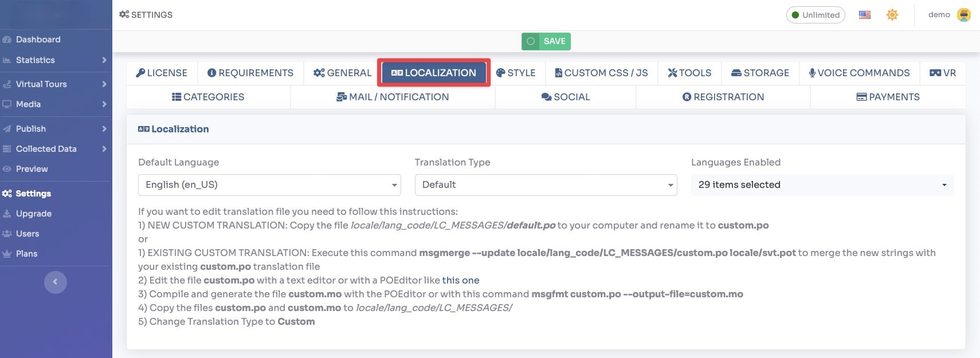This screenshot has height=358, width=980.
Task: Open the CATEGORIES tab
Action: coord(208,97)
